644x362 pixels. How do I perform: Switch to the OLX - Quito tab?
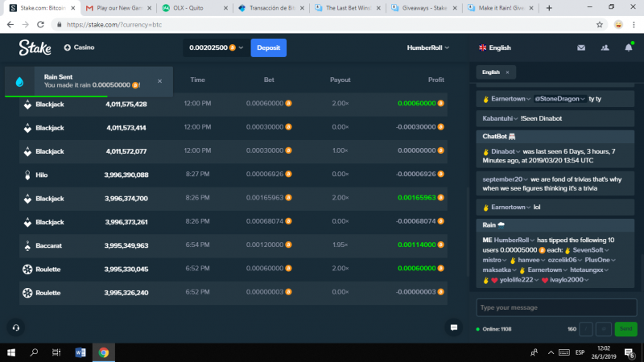point(194,8)
